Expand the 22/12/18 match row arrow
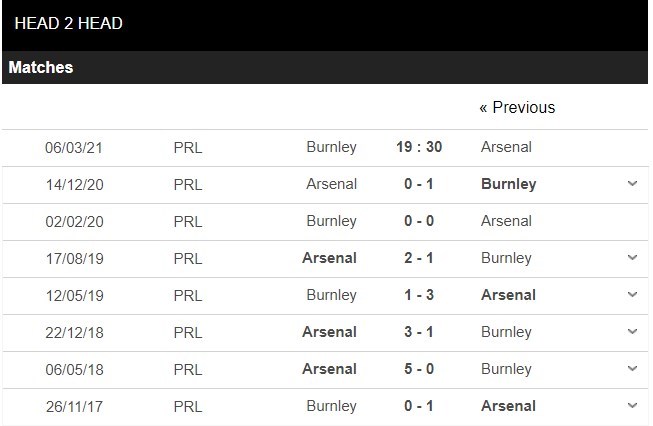Viewport: 653px width, 426px height. pyautogui.click(x=632, y=332)
